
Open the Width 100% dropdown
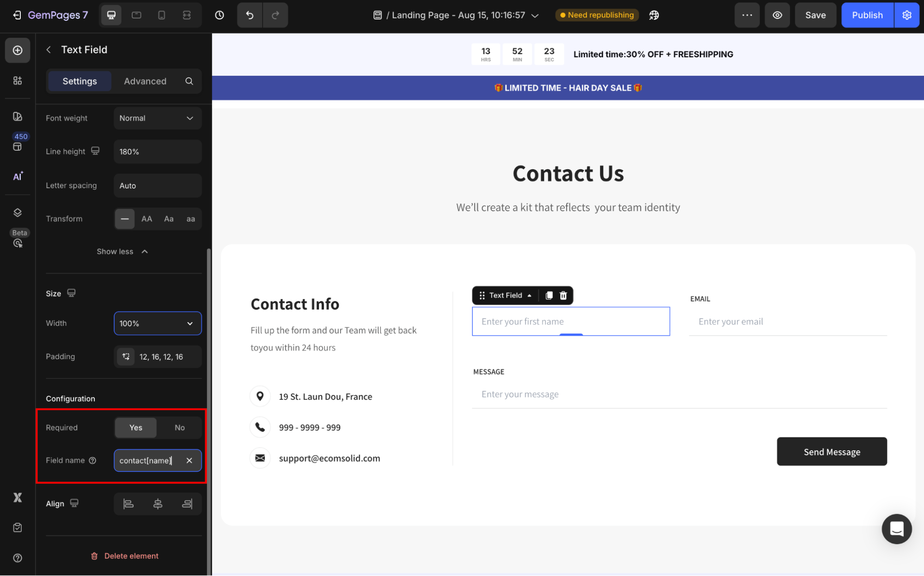click(157, 323)
